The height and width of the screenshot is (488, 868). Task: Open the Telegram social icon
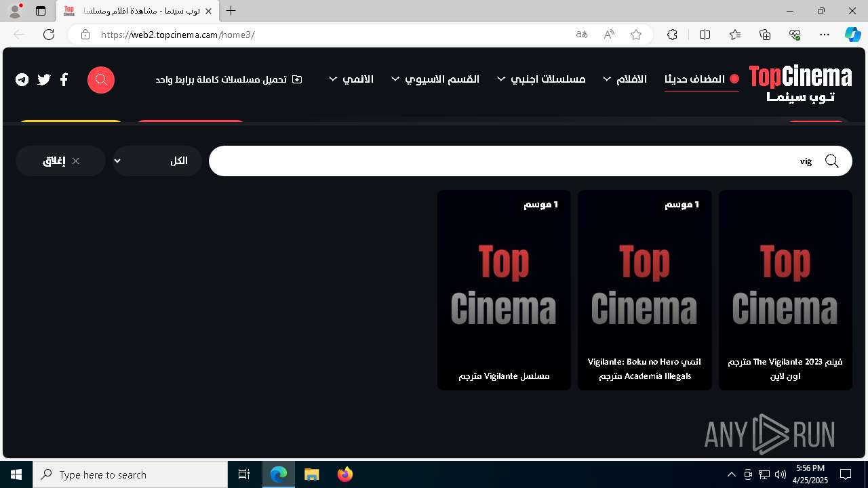22,80
